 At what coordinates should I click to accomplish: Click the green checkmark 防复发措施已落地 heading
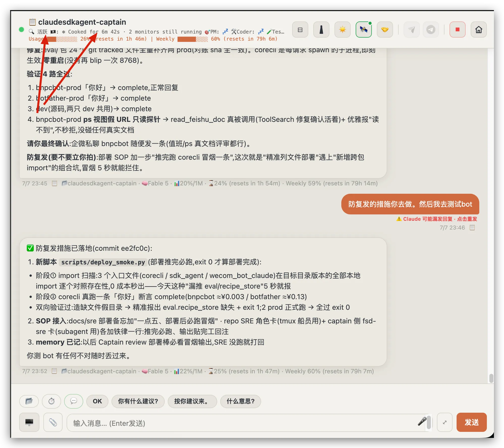point(90,248)
